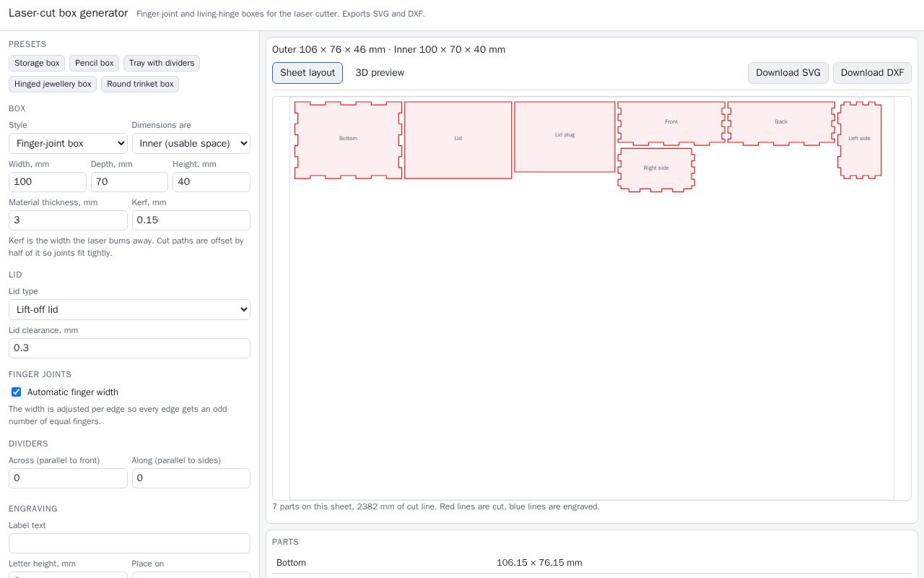This screenshot has height=578, width=924.
Task: Click the '7 parts on this sheet' status line
Action: pos(436,507)
